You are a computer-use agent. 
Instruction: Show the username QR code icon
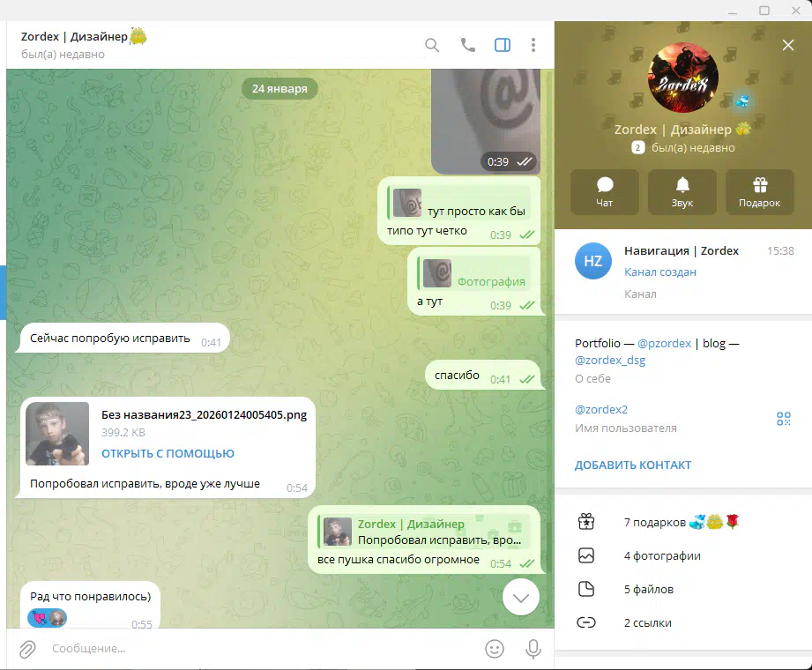pos(783,419)
